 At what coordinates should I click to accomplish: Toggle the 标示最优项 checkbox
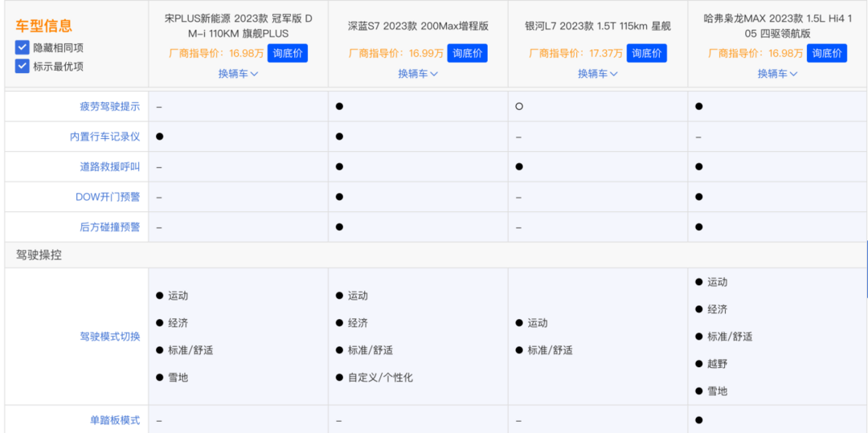tap(22, 67)
